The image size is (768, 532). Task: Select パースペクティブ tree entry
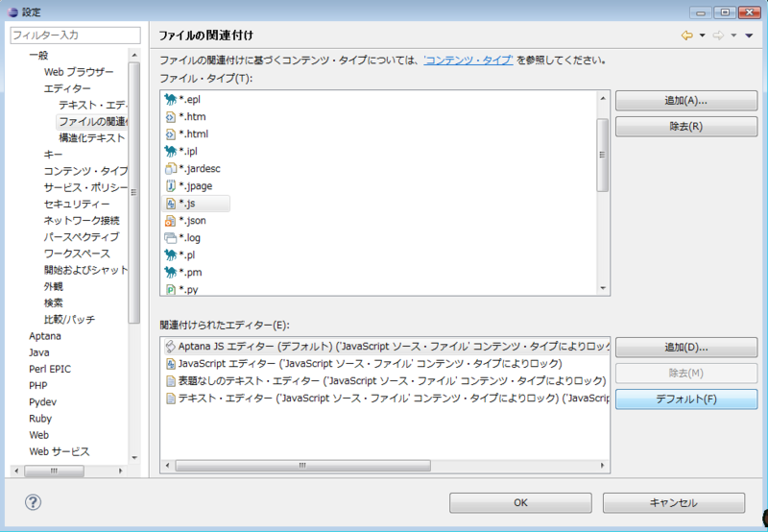point(82,237)
